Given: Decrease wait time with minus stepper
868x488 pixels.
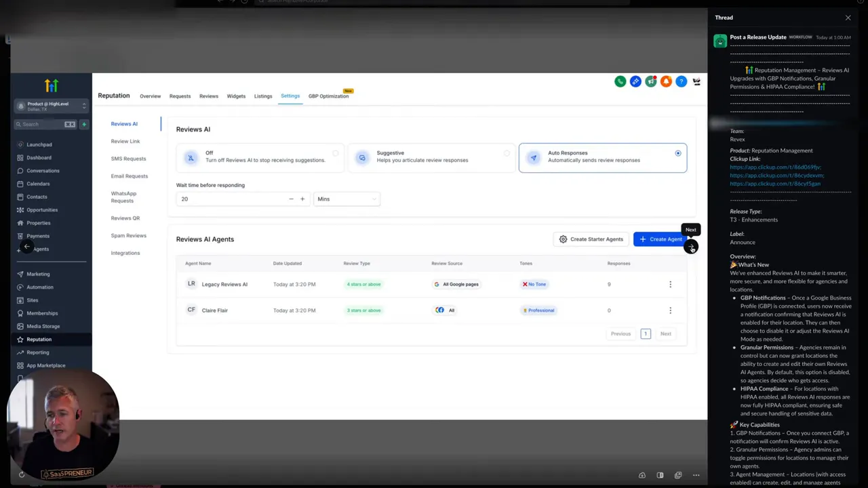Looking at the screenshot, I should pyautogui.click(x=291, y=199).
